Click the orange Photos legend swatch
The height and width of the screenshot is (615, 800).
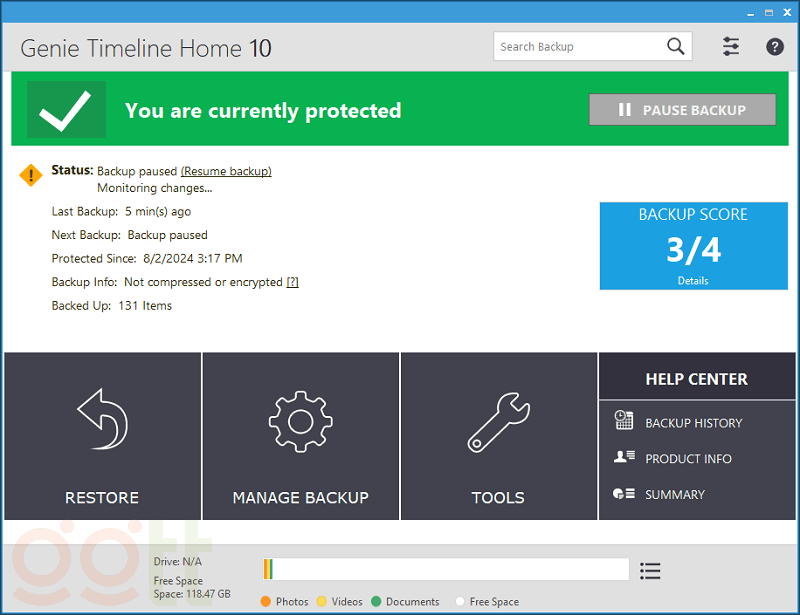[266, 602]
